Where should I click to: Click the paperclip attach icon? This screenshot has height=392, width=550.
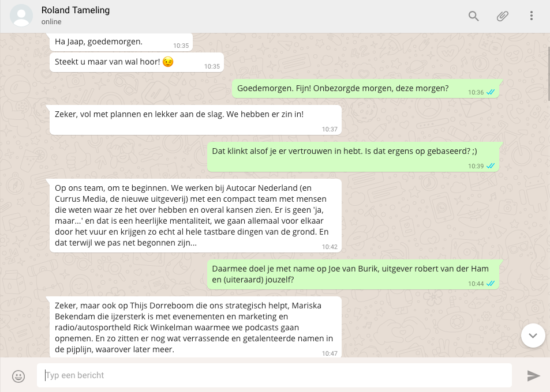pos(502,16)
